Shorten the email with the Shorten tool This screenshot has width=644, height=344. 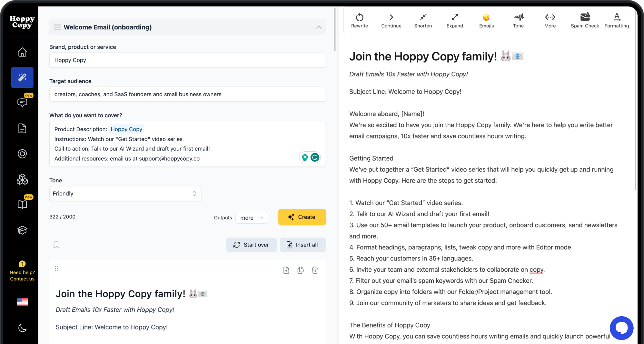(423, 20)
